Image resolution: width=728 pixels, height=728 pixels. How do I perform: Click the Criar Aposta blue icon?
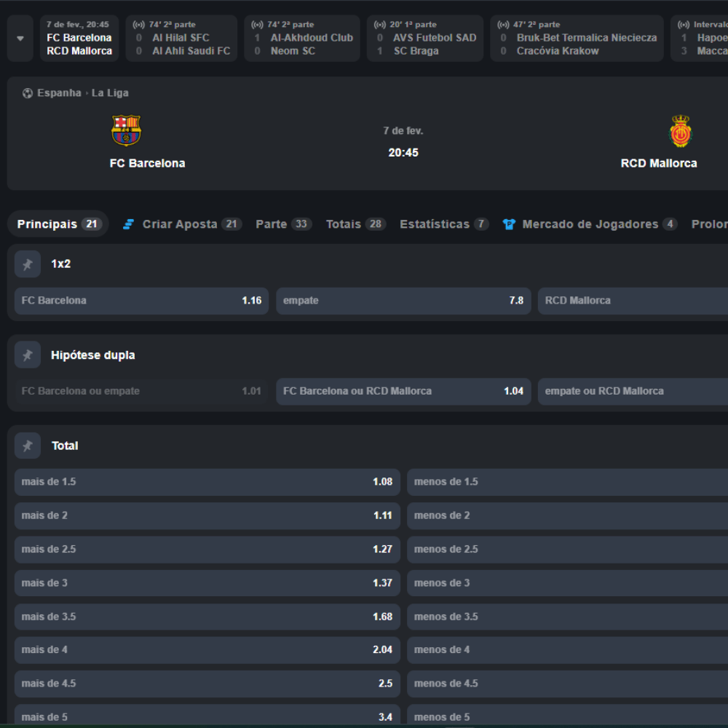coord(129,224)
